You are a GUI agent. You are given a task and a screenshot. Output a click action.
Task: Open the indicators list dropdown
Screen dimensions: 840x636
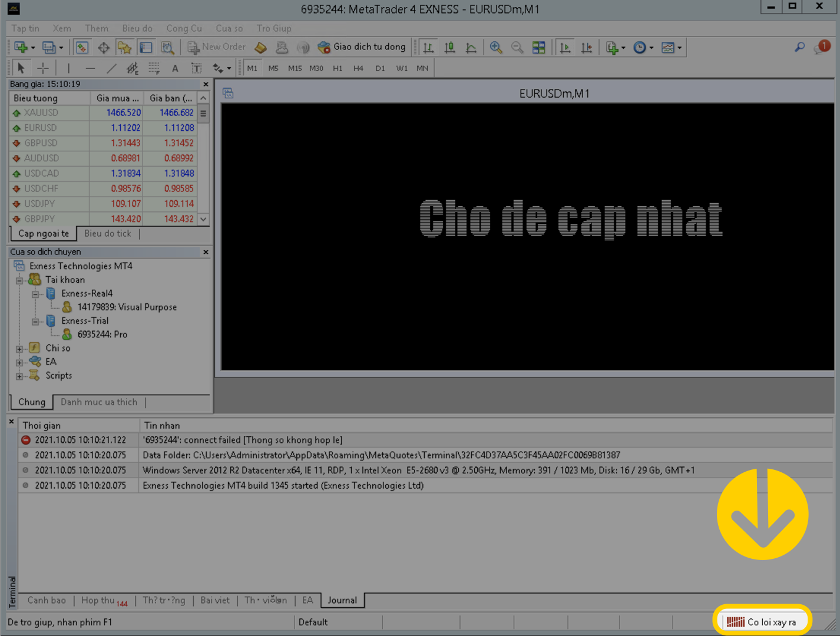(616, 47)
